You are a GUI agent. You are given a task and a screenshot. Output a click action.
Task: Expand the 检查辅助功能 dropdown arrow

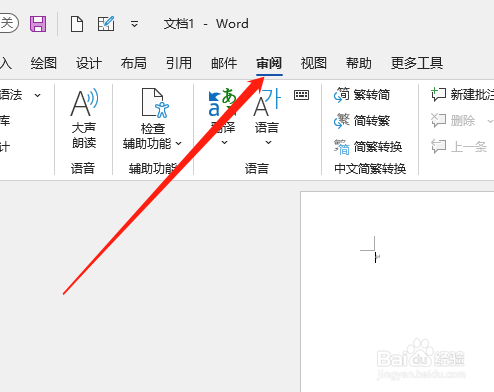[x=179, y=144]
